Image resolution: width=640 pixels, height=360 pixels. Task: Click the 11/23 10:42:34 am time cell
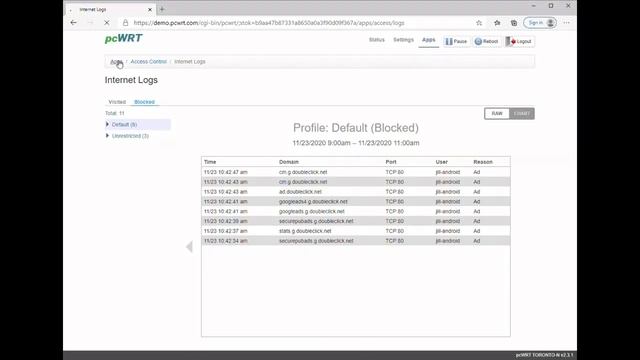tap(225, 241)
